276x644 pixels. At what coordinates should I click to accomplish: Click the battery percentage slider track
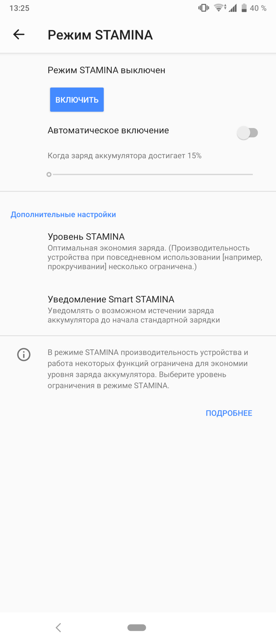click(153, 175)
